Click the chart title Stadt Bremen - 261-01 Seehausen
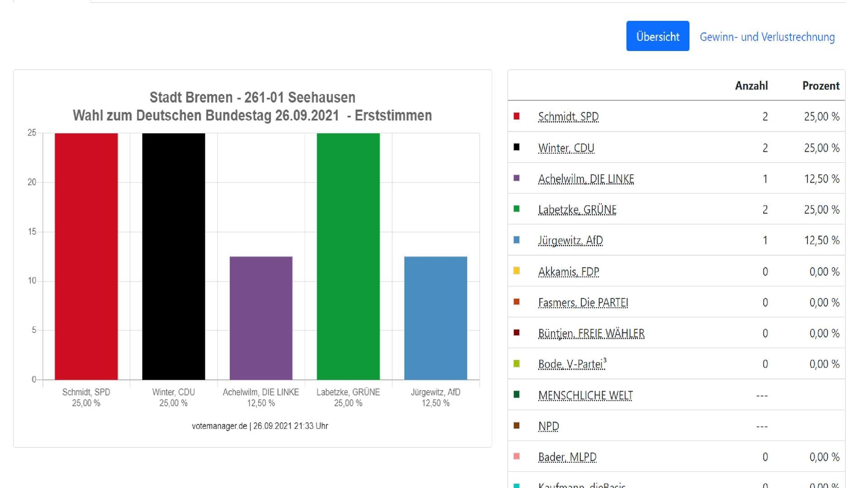868x488 pixels. (252, 97)
